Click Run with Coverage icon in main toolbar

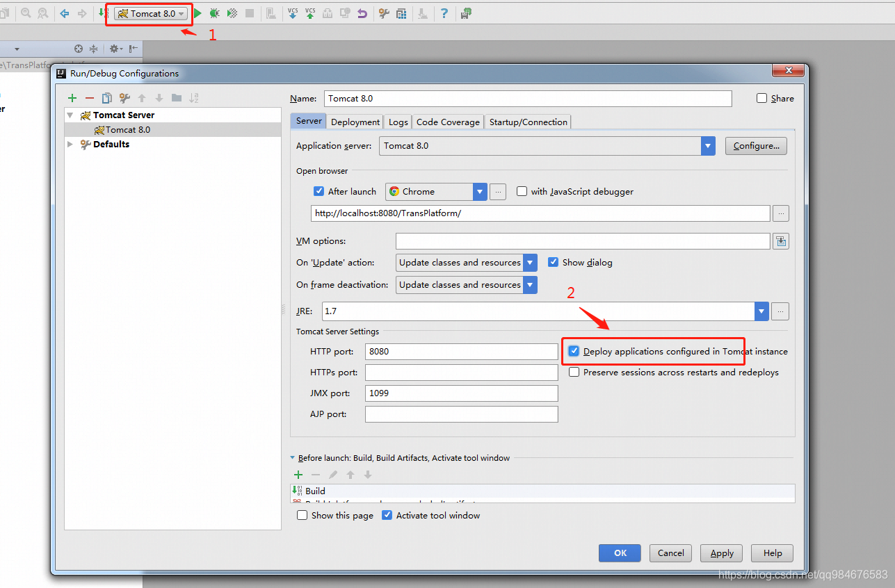tap(232, 13)
